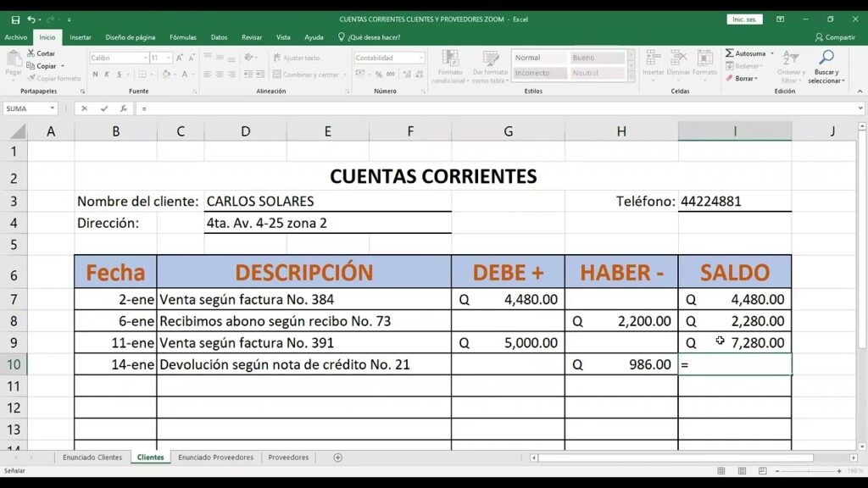Image resolution: width=868 pixels, height=488 pixels.
Task: Click the Compartir button
Action: (x=835, y=36)
